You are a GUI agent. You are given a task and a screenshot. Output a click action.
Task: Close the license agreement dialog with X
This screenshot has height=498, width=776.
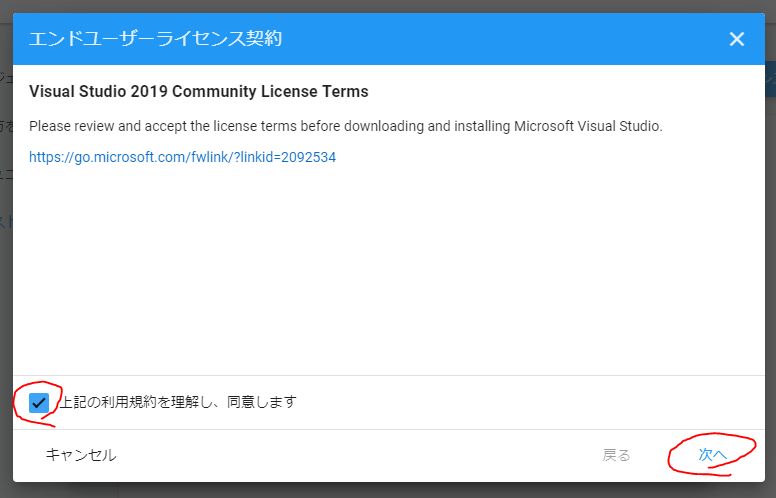coord(736,39)
